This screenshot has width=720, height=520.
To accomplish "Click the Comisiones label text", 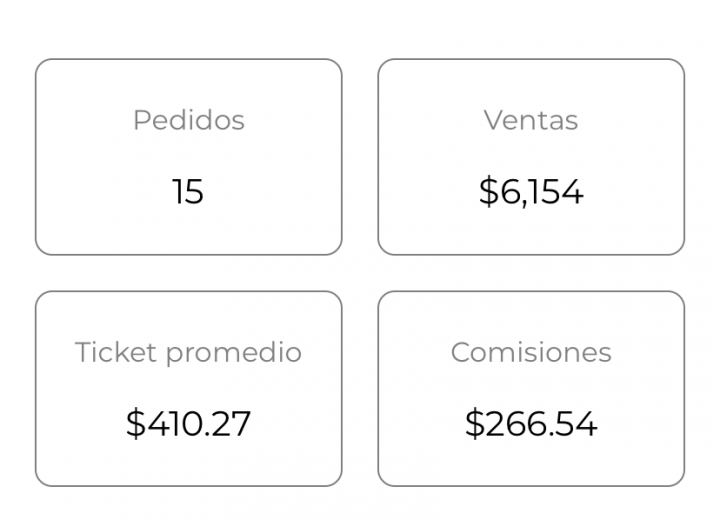I will pyautogui.click(x=531, y=352).
